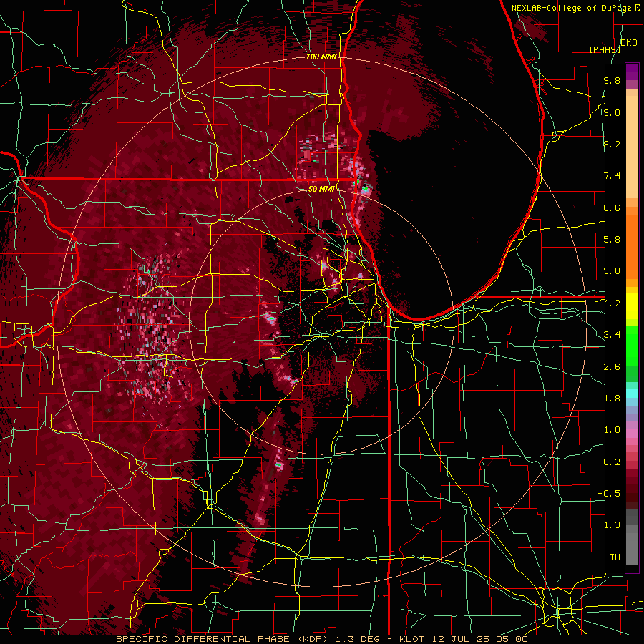Click the 7.4 scale value
Screen dimensions: 644x644
tap(612, 176)
